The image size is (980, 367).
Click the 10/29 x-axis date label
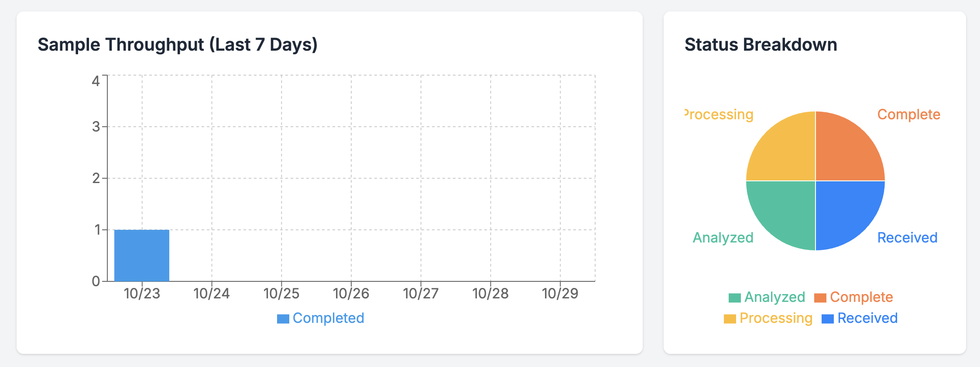560,294
